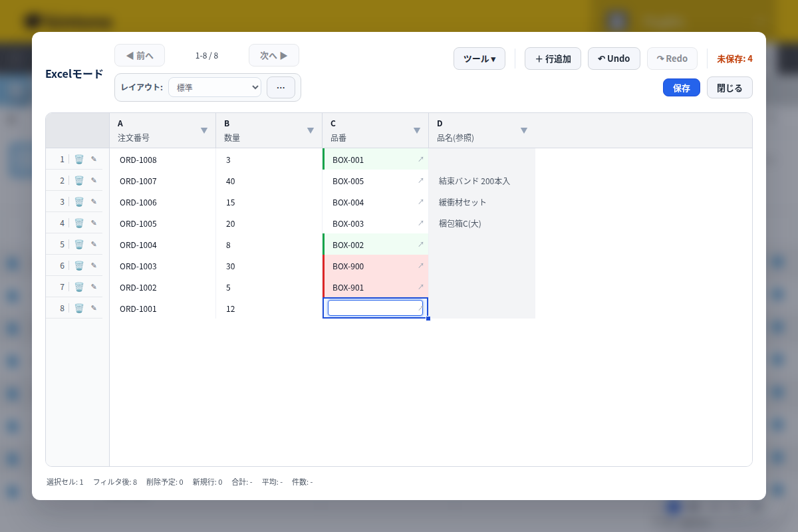Select cell ORD-1008

[x=163, y=159]
